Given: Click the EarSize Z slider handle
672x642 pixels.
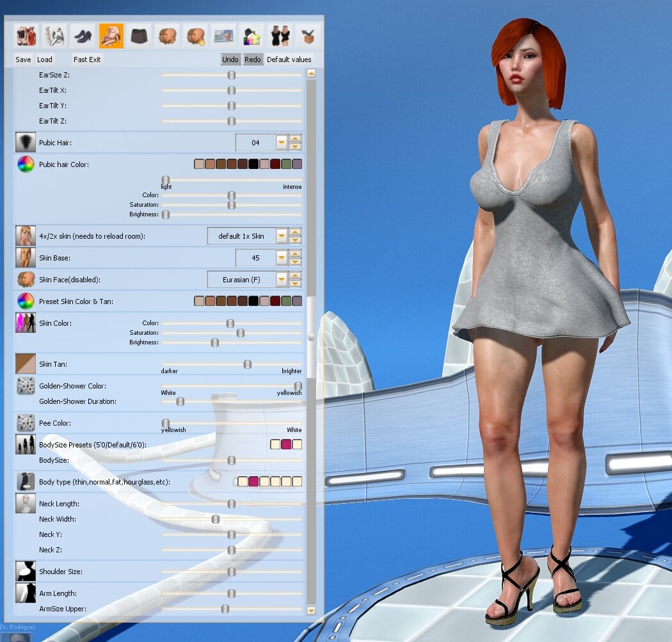Looking at the screenshot, I should point(232,75).
